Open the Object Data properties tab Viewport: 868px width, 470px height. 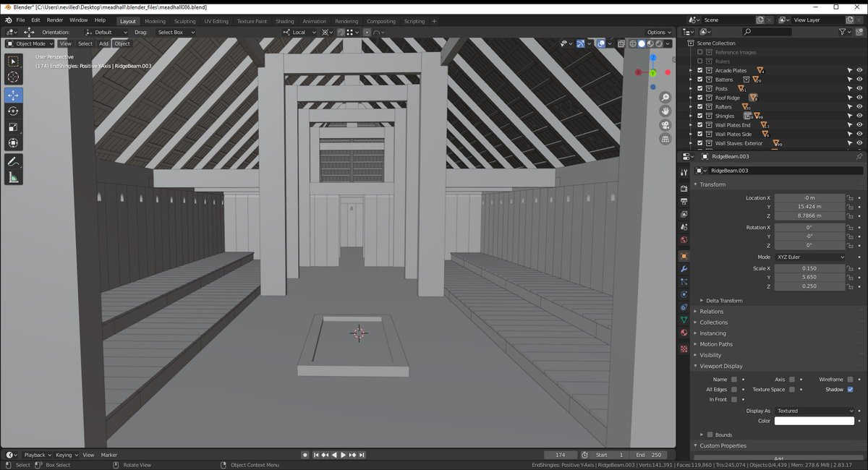click(684, 320)
